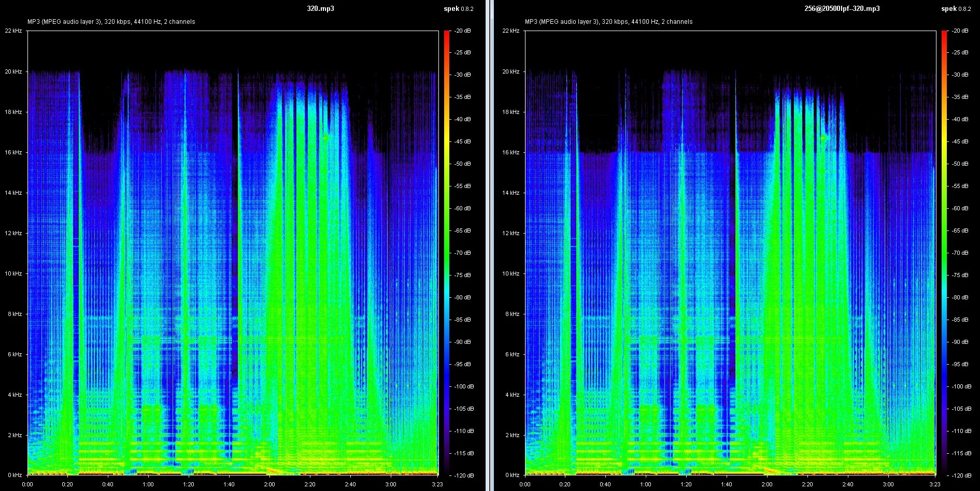Image resolution: width=980 pixels, height=491 pixels.
Task: Click the spek 0.8.2 label in 320.mp3 window
Action: coord(458,8)
